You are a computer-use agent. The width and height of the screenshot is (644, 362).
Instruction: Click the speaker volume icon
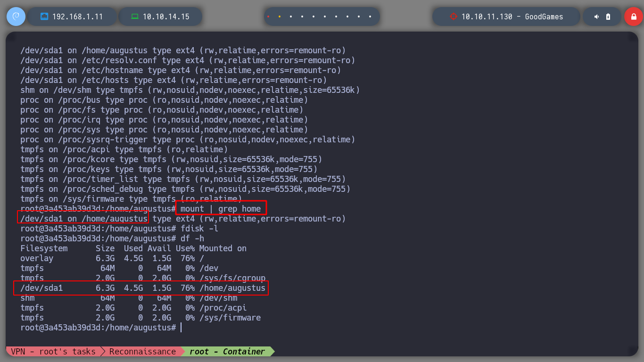597,16
